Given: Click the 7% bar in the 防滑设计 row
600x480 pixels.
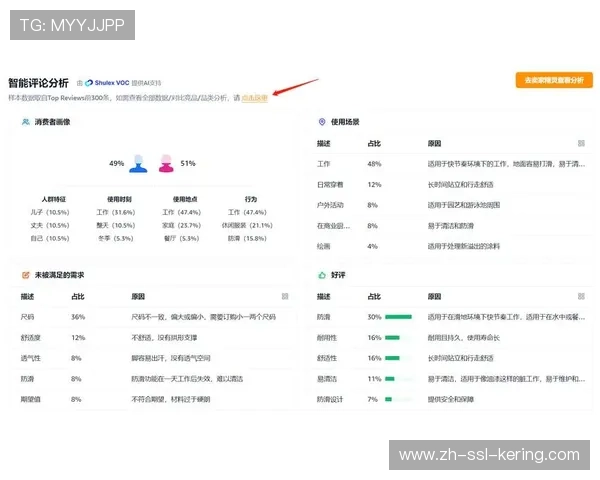Looking at the screenshot, I should coord(388,399).
